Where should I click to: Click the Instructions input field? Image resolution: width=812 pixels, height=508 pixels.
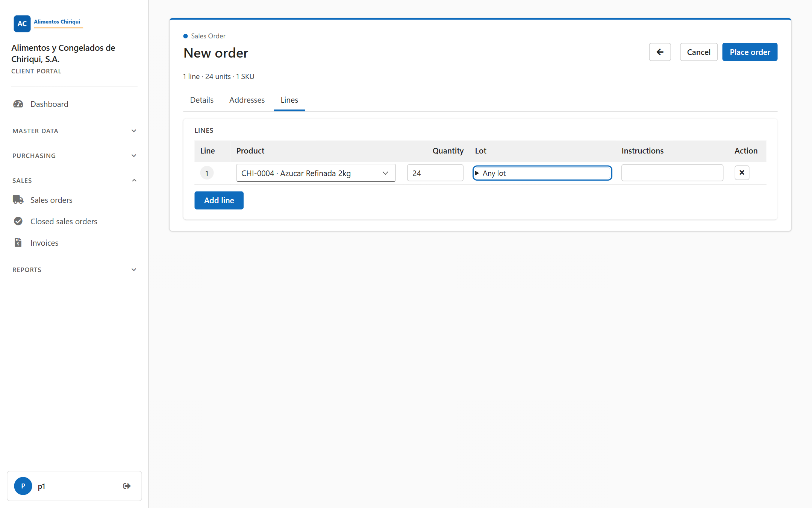point(672,173)
